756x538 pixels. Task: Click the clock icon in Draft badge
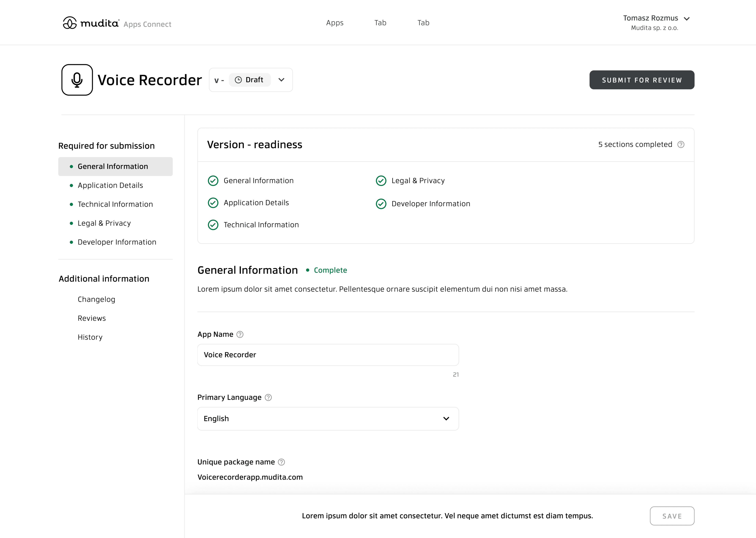pyautogui.click(x=238, y=80)
